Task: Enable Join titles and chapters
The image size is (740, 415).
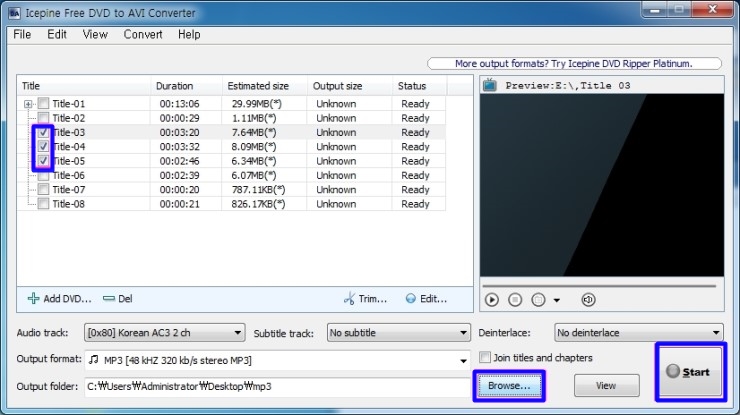Action: [485, 357]
